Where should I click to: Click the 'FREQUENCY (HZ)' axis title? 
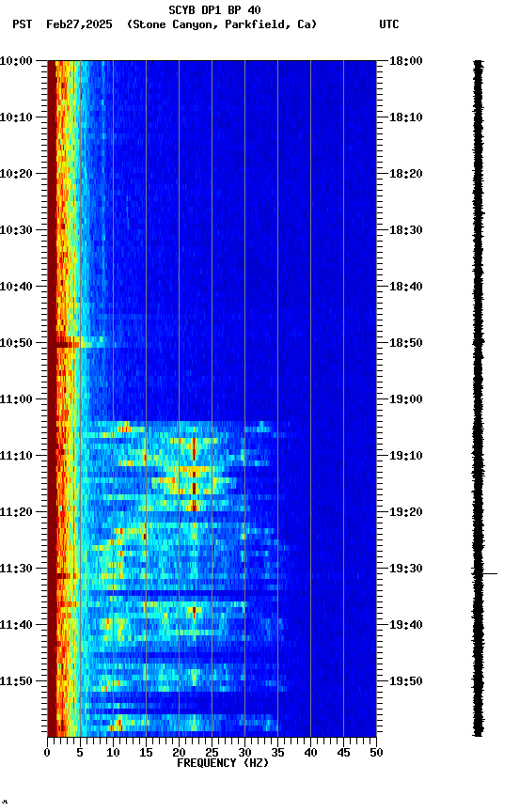pos(223,763)
